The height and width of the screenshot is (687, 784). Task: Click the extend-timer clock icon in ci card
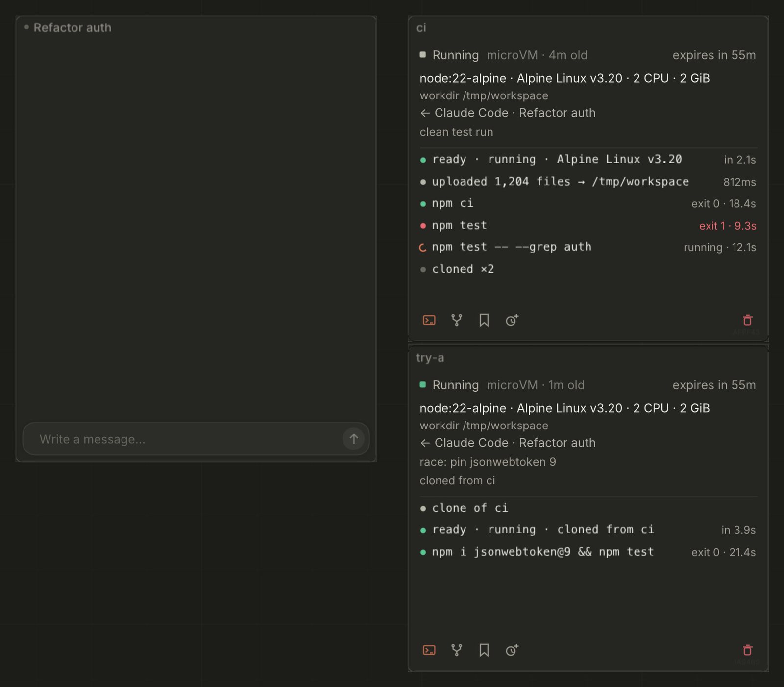click(512, 320)
